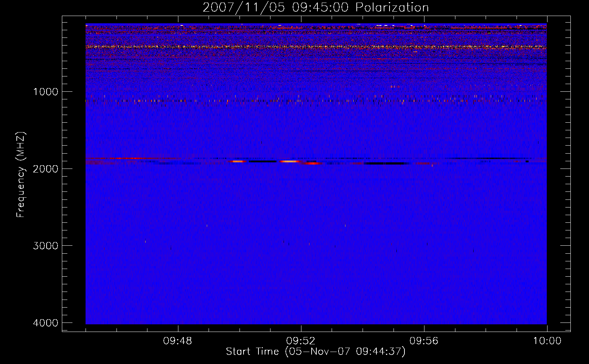Click the 09:56 time axis label
The image size is (589, 364).
click(424, 341)
